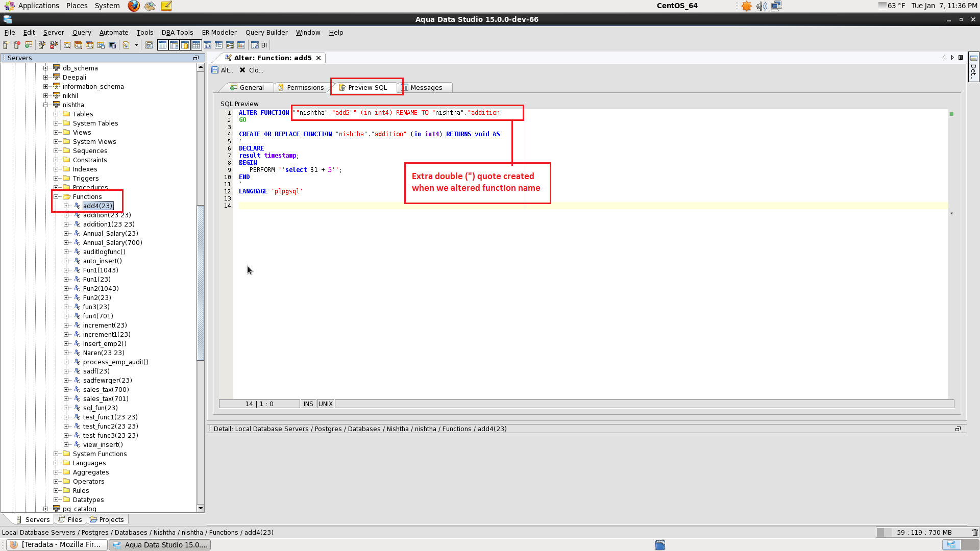Image resolution: width=980 pixels, height=551 pixels.
Task: Click the bar chart window icon
Action: (241, 45)
